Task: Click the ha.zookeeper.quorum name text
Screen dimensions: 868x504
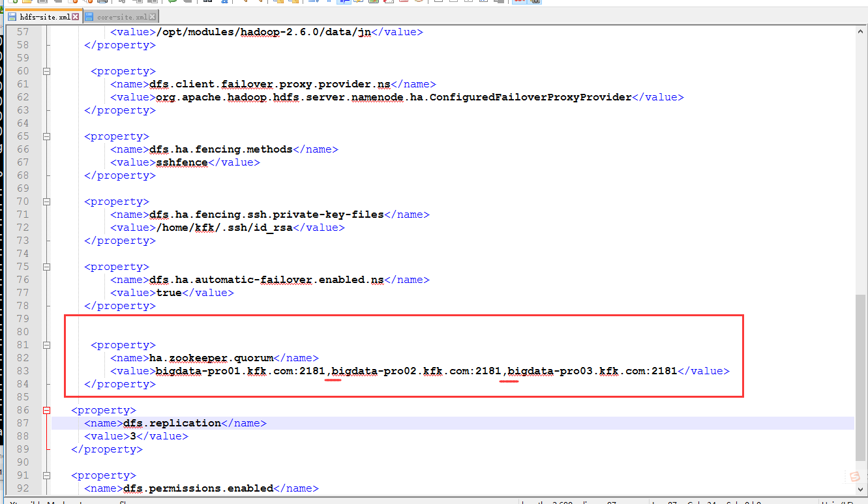Action: point(211,358)
